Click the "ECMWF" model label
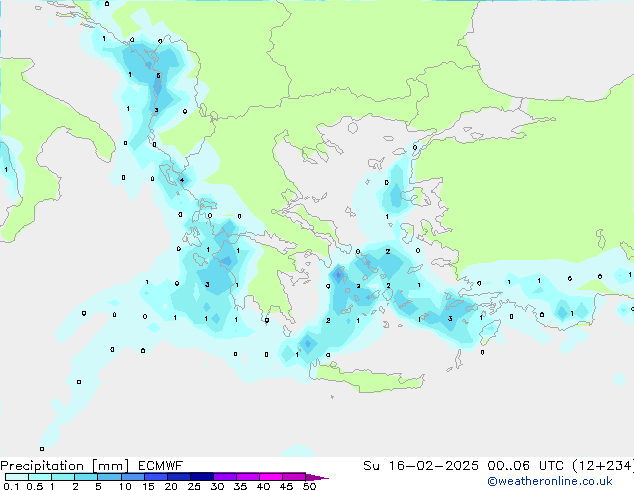634x490 pixels. click(160, 466)
